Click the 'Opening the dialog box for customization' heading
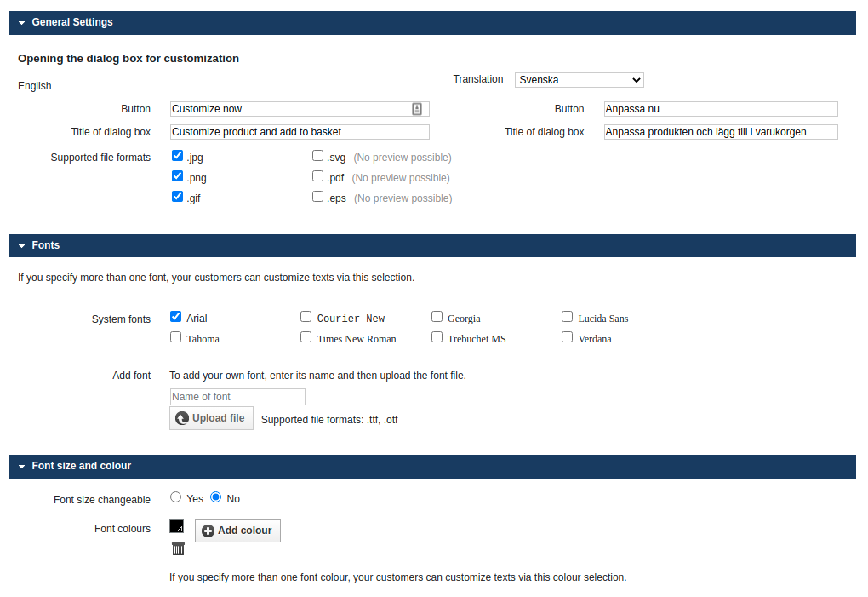This screenshot has height=597, width=868. coord(128,59)
